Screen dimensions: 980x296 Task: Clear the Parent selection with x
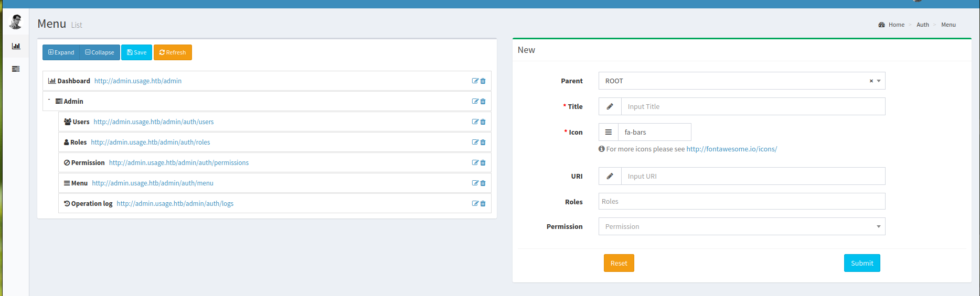(871, 81)
